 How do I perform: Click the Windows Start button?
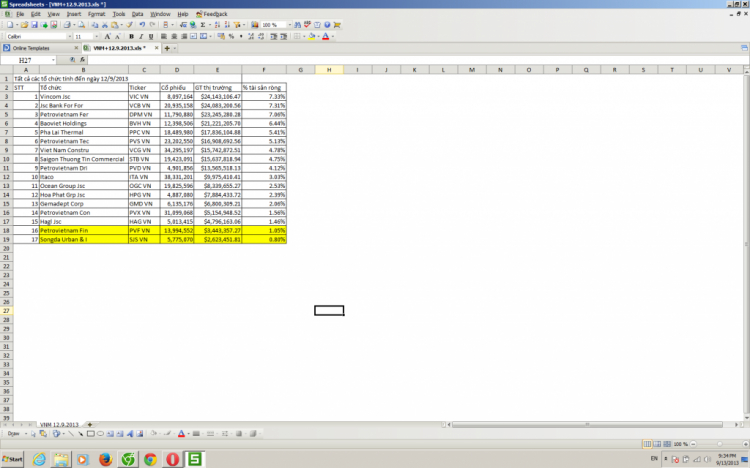pyautogui.click(x=12, y=459)
